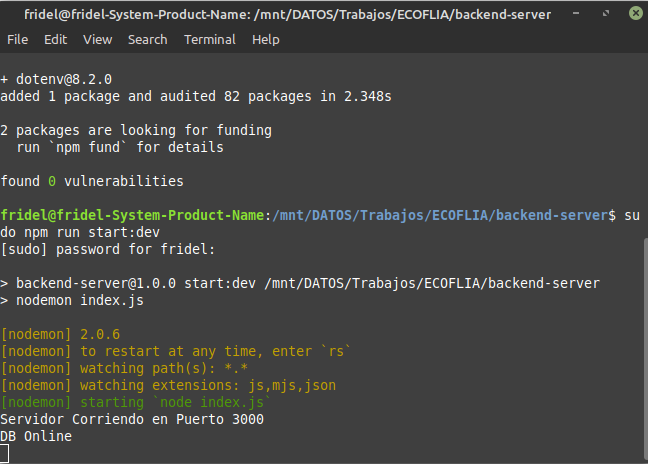The height and width of the screenshot is (464, 648).
Task: Open the Edit menu
Action: click(x=55, y=40)
